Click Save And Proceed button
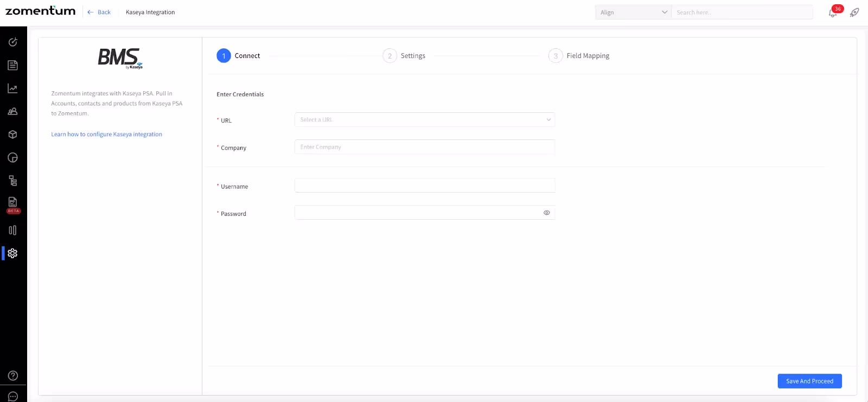This screenshot has height=402, width=868. coord(809,381)
